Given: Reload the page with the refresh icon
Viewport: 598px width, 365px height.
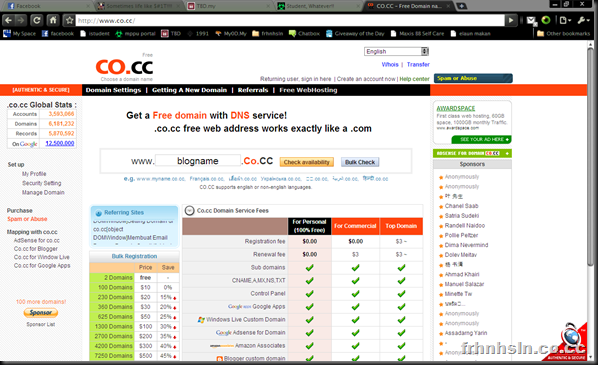Looking at the screenshot, I should pos(37,20).
